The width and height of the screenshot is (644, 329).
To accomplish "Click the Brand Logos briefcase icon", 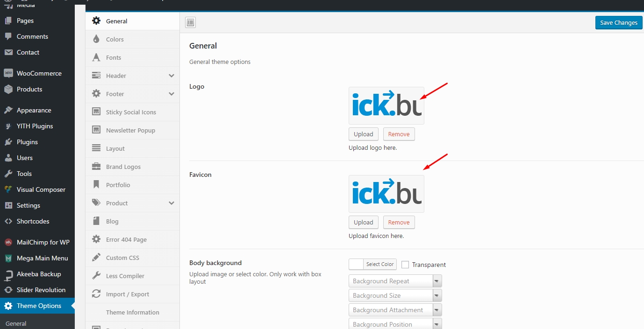I will 96,167.
